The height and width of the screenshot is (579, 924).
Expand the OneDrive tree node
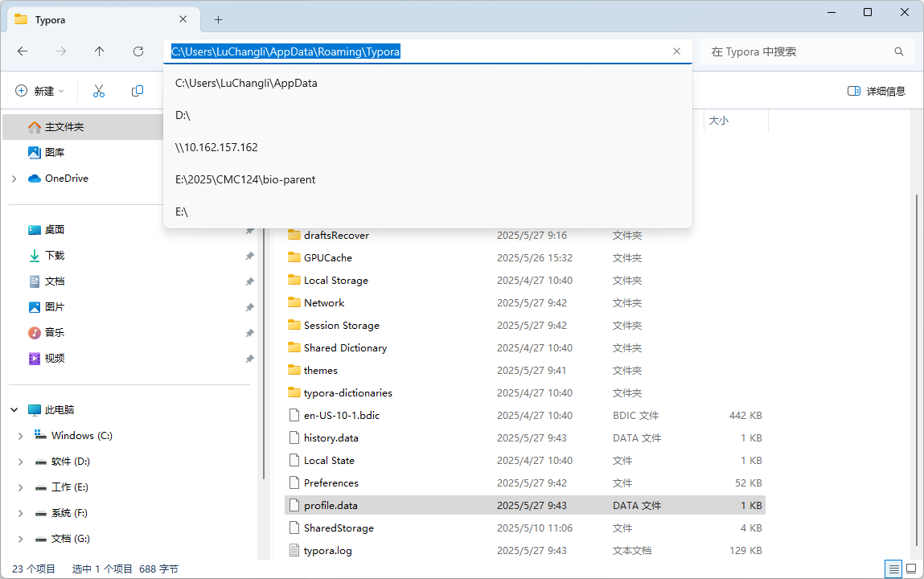point(14,179)
